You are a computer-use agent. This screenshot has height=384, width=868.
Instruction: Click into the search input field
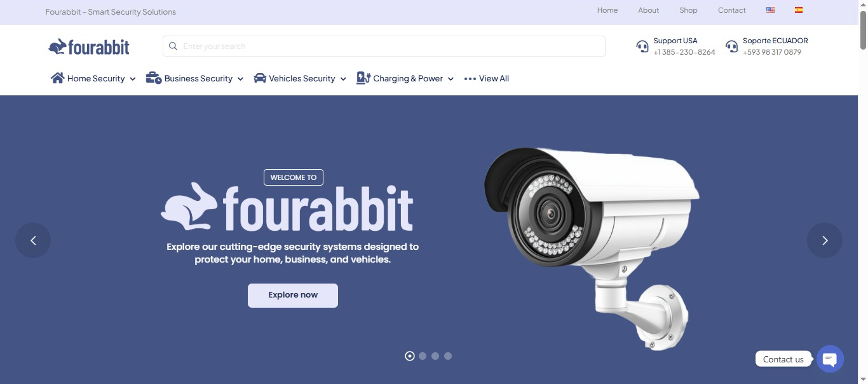[x=384, y=46]
